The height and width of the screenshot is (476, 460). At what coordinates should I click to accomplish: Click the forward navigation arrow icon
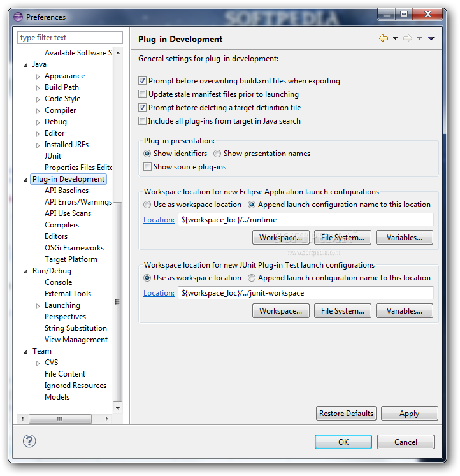point(408,38)
